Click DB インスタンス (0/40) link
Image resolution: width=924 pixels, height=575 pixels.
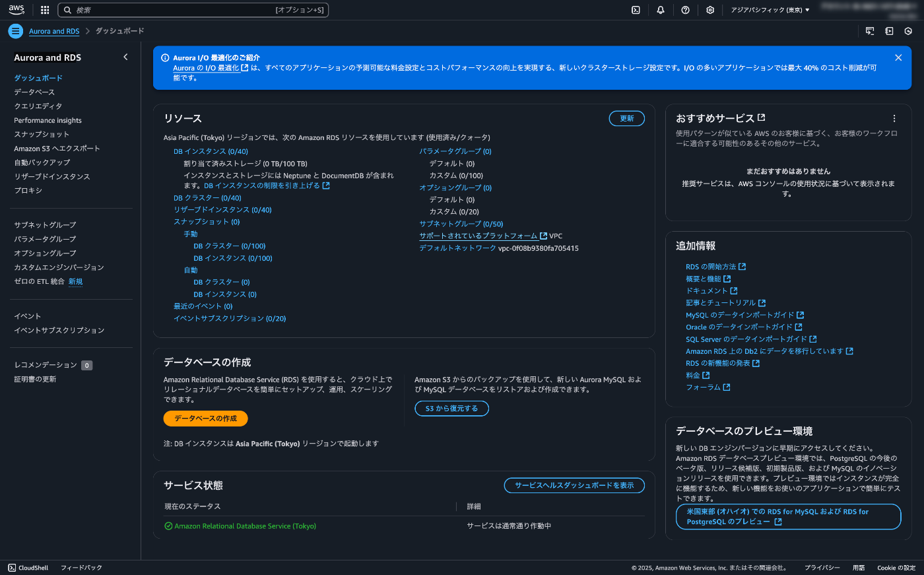pos(211,151)
